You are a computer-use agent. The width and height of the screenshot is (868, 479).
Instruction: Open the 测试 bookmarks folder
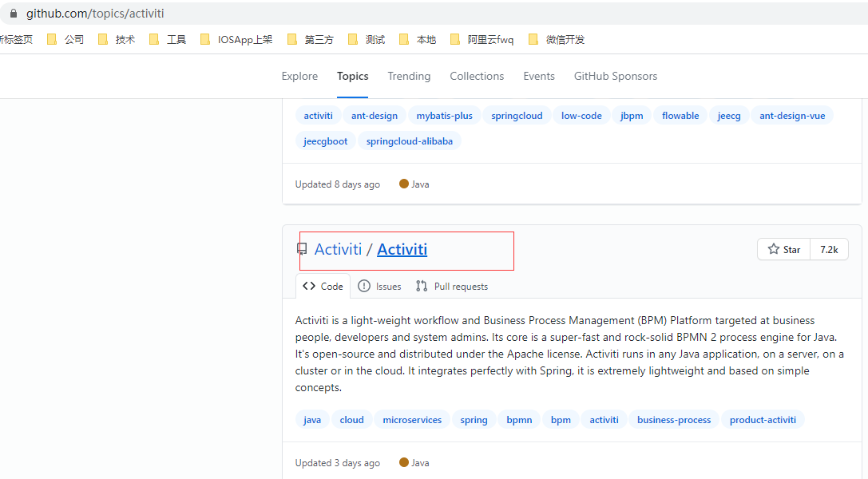coord(367,39)
